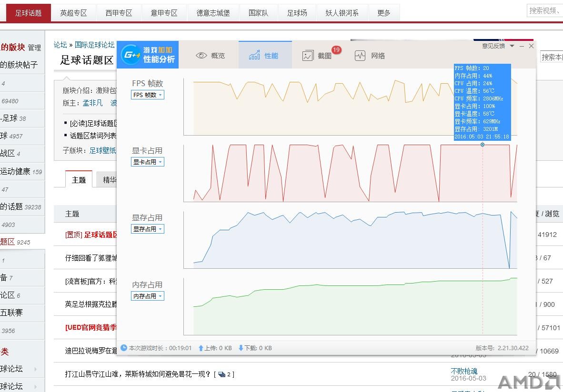Viewport: 563px width, 392px height.
Task: Open author 不败枪魂 profile link
Action: 464,371
